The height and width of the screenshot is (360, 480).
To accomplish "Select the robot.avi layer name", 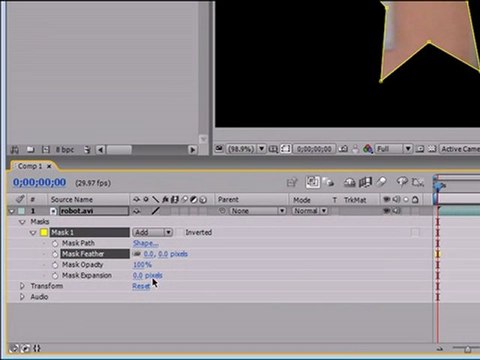I will (x=94, y=211).
